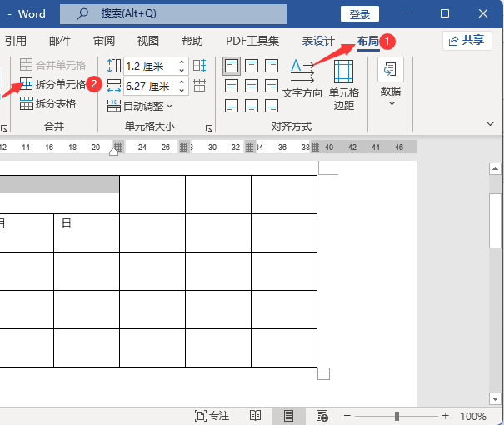This screenshot has height=425, width=504.
Task: Select Align Top Left alignment icon
Action: (x=232, y=66)
